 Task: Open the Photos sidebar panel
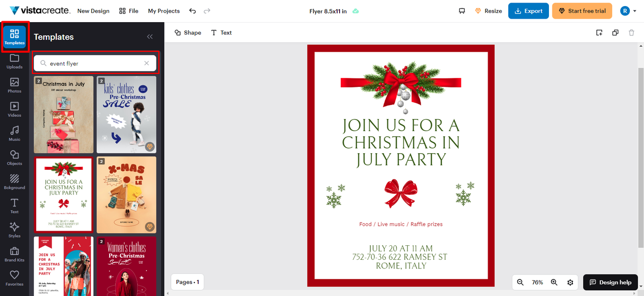[15, 85]
